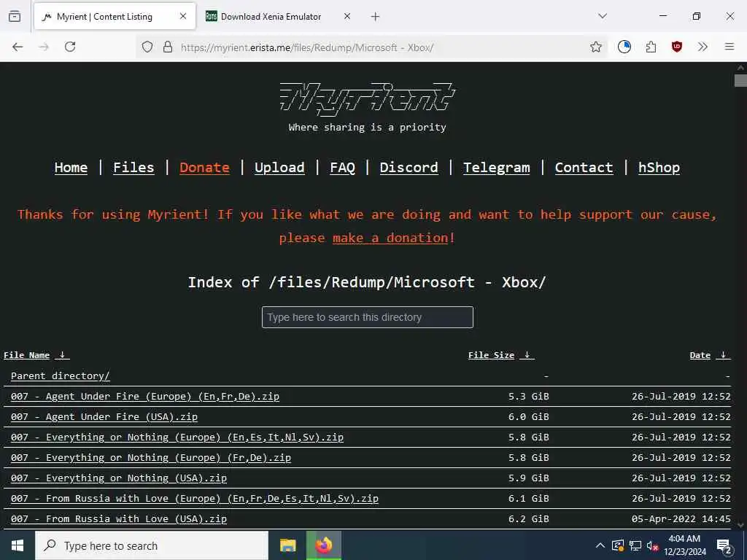Click the 05-Apr-2022 14:45 date cell
The image size is (747, 560).
(x=681, y=519)
